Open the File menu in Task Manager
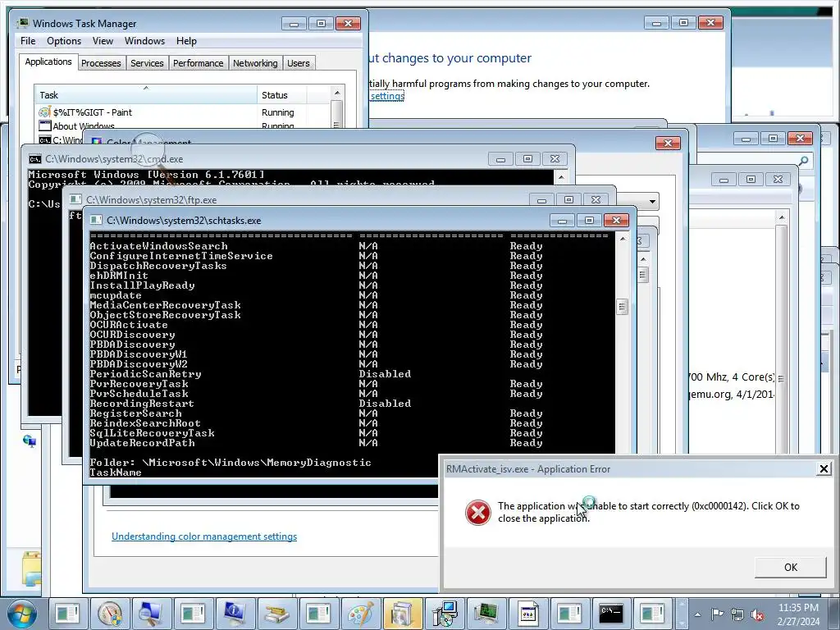Viewport: 840px width, 630px height. (x=28, y=41)
